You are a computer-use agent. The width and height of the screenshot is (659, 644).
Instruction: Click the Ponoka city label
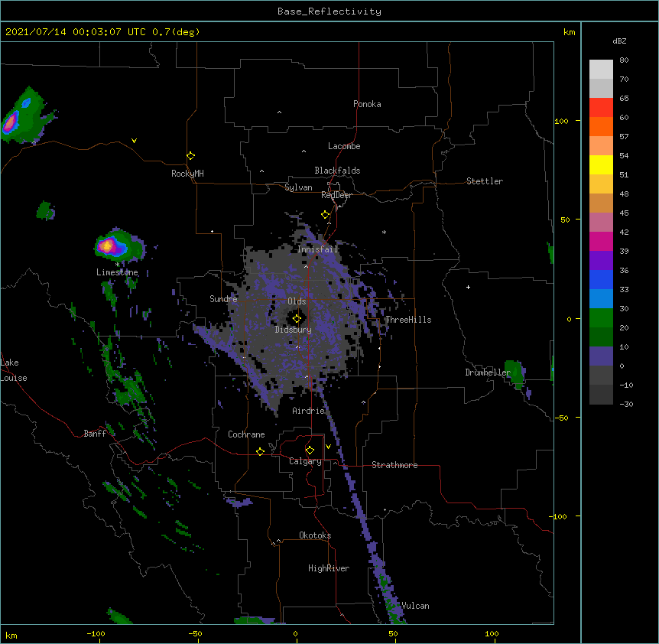[x=367, y=104]
